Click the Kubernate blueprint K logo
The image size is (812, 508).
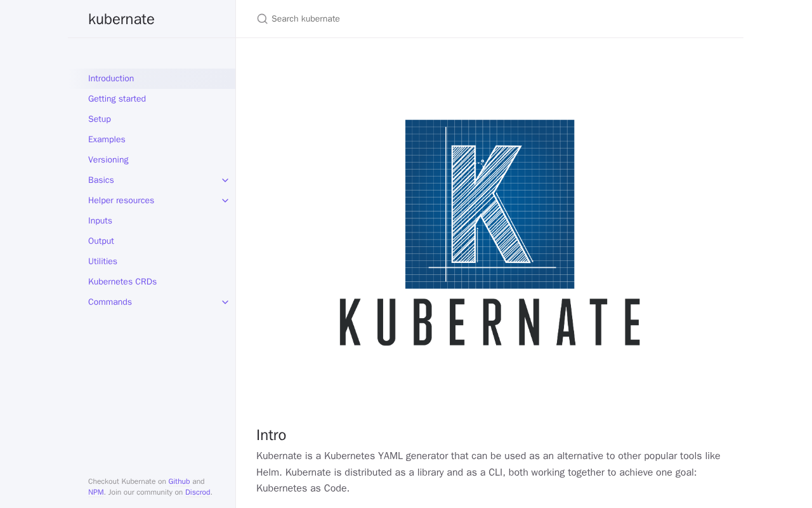490,204
